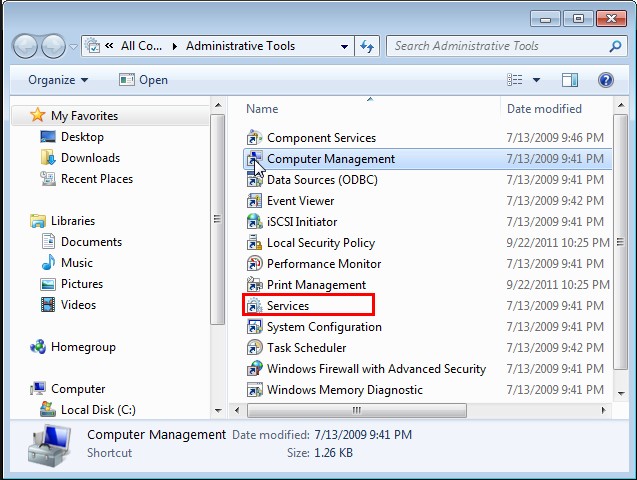This screenshot has height=480, width=637.
Task: Open the address bar history dropdown
Action: (344, 46)
